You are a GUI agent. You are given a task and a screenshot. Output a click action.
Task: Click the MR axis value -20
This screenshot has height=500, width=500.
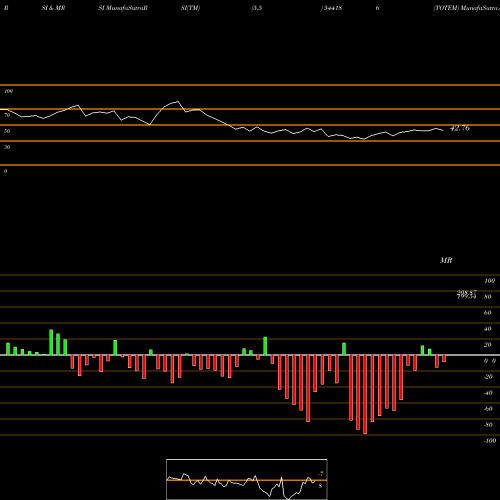[x=488, y=377]
